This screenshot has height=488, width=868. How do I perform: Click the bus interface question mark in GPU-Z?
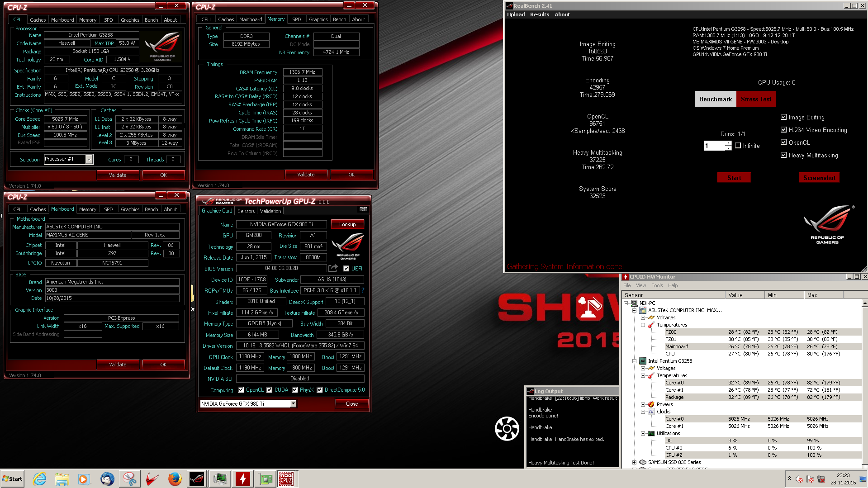(x=363, y=290)
